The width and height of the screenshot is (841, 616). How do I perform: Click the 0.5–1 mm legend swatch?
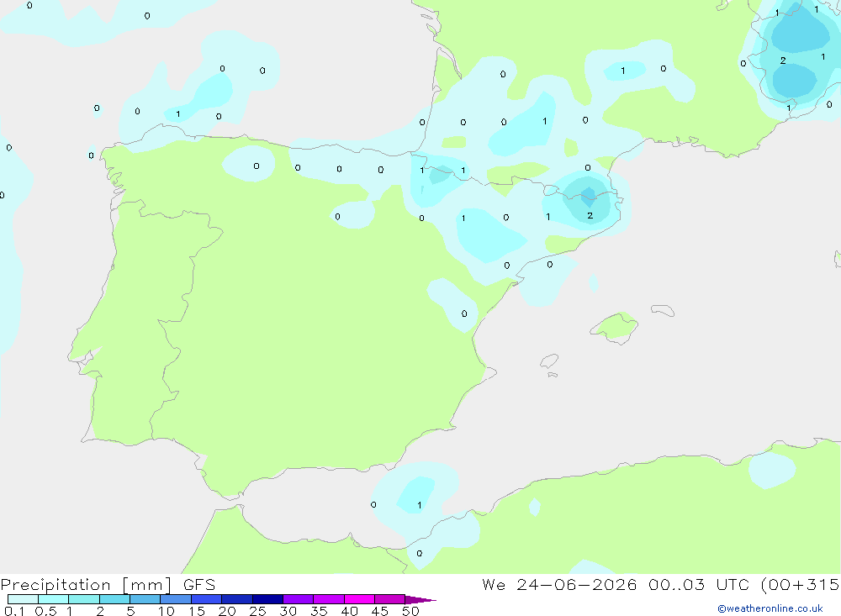(53, 599)
